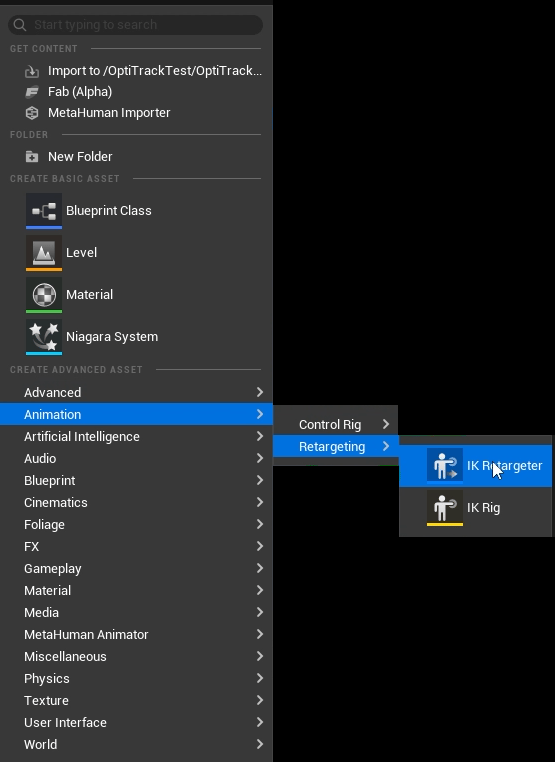Click the Level asset icon

tap(44, 253)
